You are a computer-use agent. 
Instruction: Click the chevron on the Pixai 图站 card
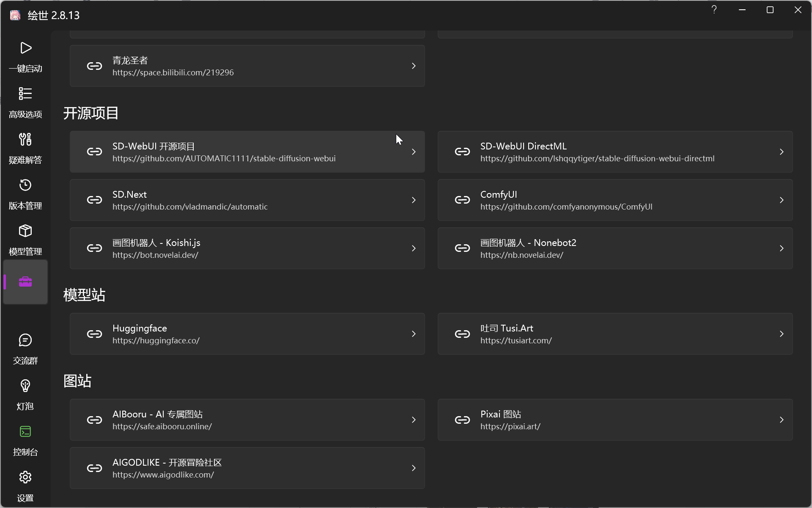point(781,420)
